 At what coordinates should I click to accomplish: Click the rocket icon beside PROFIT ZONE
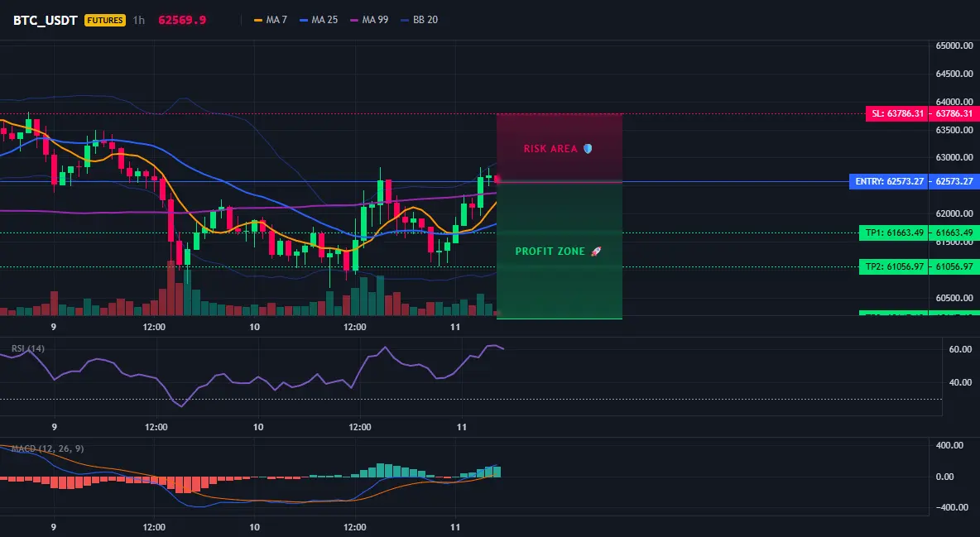coord(596,252)
